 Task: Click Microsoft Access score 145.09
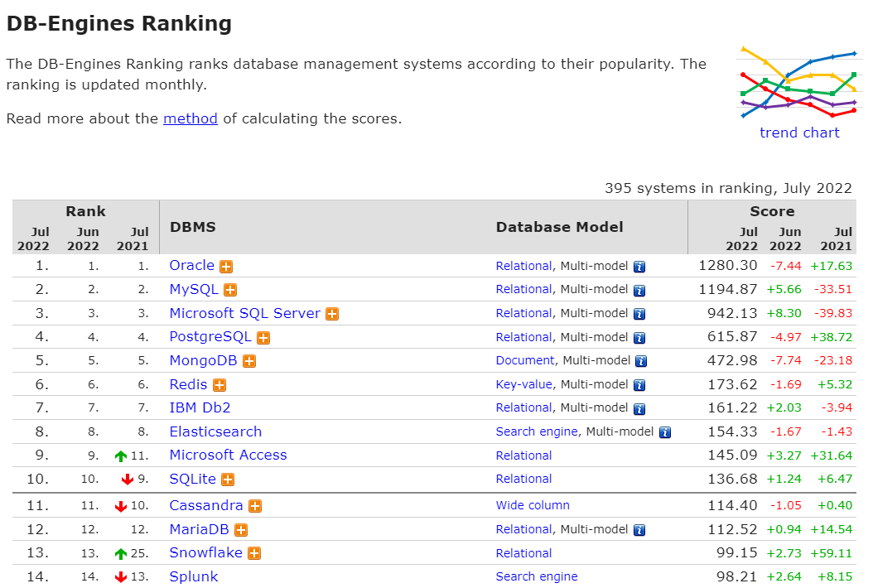coord(733,455)
